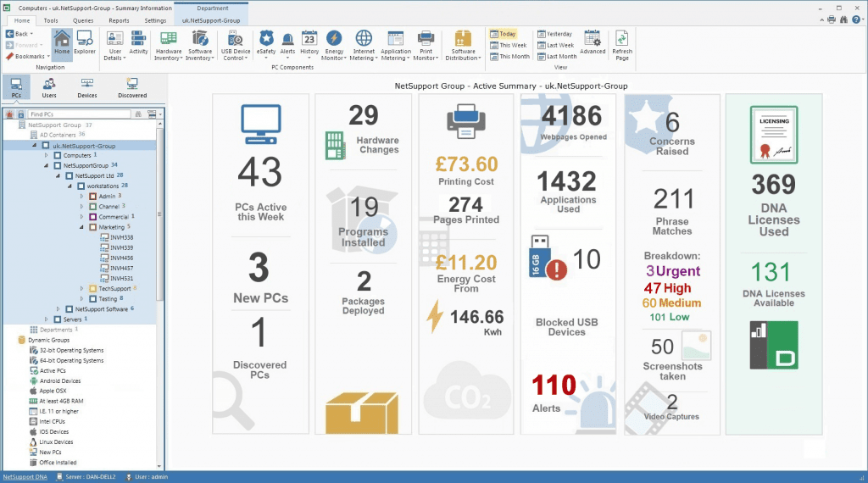Expand the NetSupport Software node

[x=58, y=309]
